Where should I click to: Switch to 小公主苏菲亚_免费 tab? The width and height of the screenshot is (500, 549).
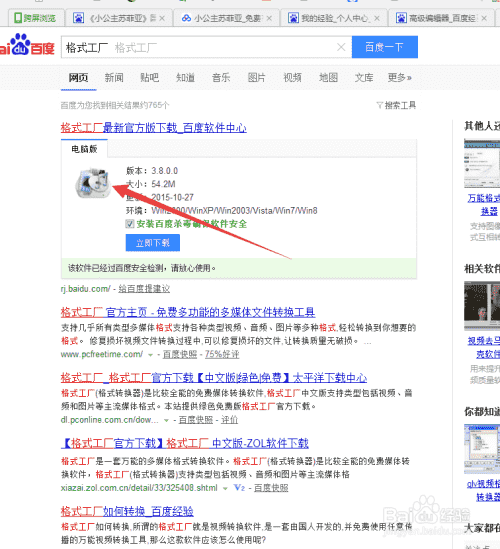227,18
